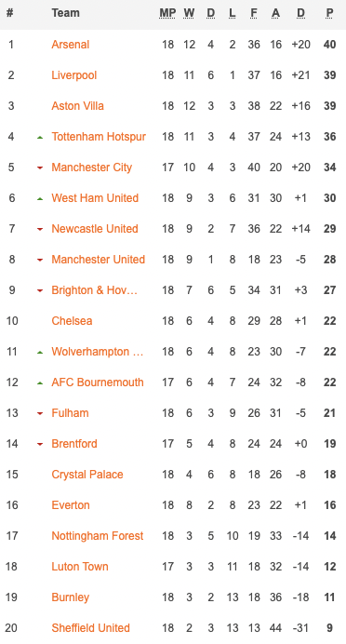This screenshot has width=346, height=644.
Task: Click the green up arrow beside West Ham United
Action: pos(40,198)
